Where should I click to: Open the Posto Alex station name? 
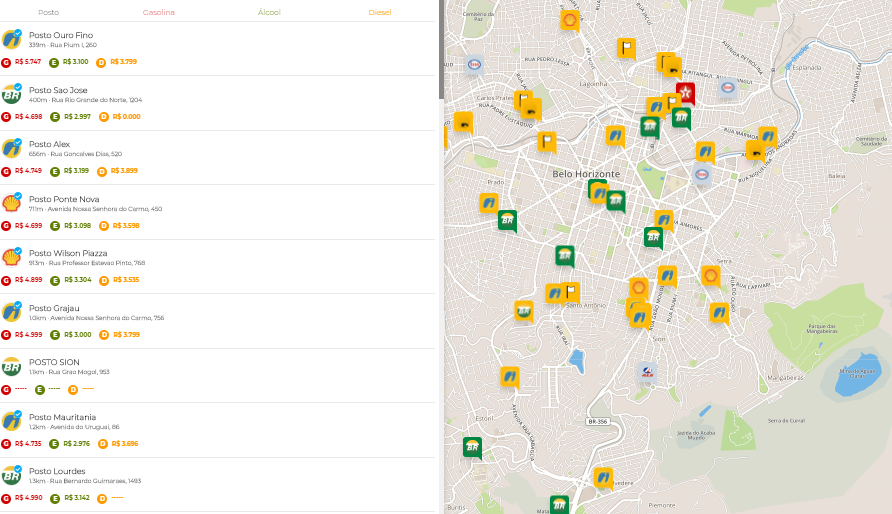pos(49,144)
